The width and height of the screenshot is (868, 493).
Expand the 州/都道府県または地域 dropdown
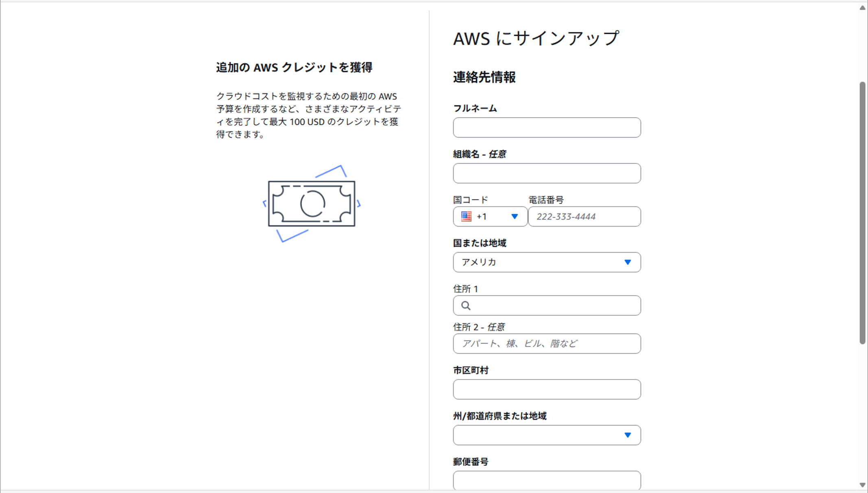coord(547,435)
